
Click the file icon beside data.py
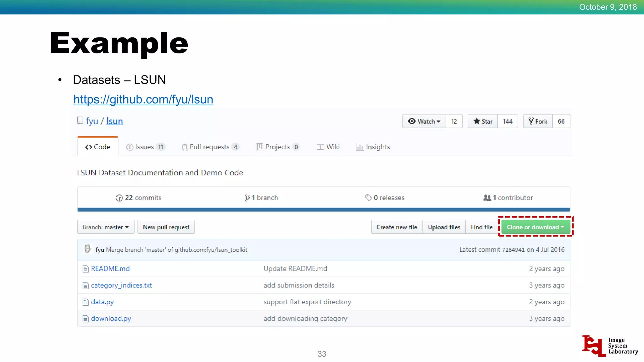click(x=85, y=302)
